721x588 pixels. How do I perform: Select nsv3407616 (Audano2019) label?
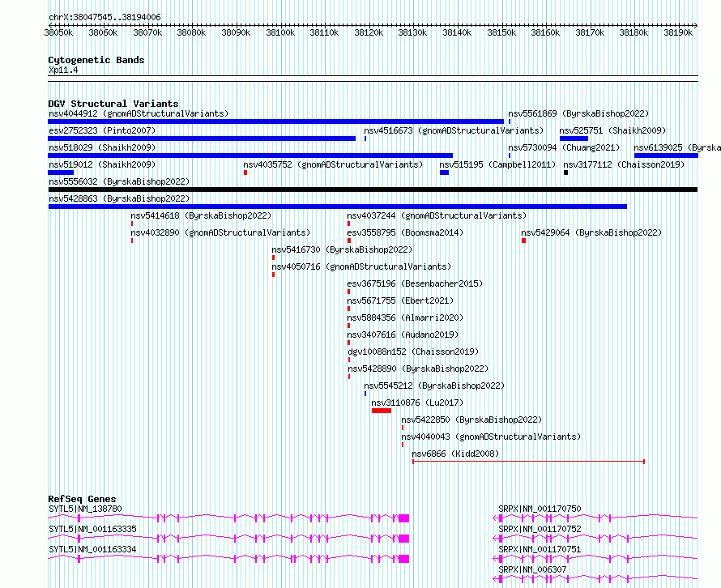coord(403,334)
